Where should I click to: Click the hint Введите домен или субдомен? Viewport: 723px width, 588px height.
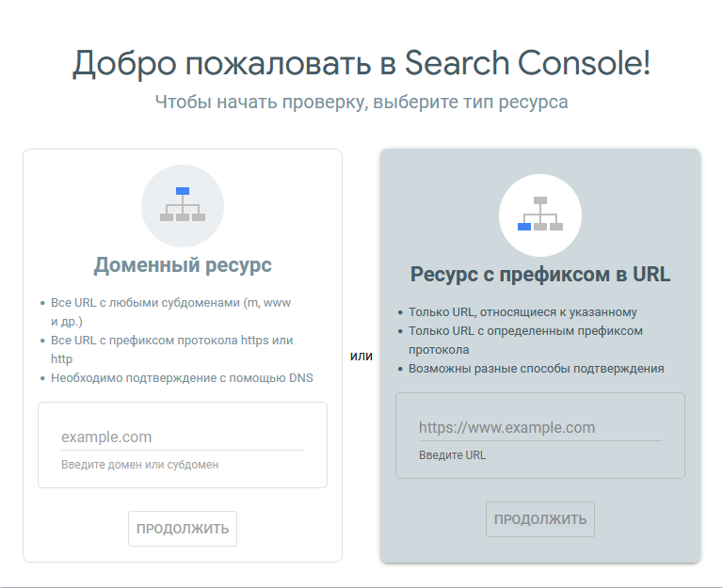point(139,465)
